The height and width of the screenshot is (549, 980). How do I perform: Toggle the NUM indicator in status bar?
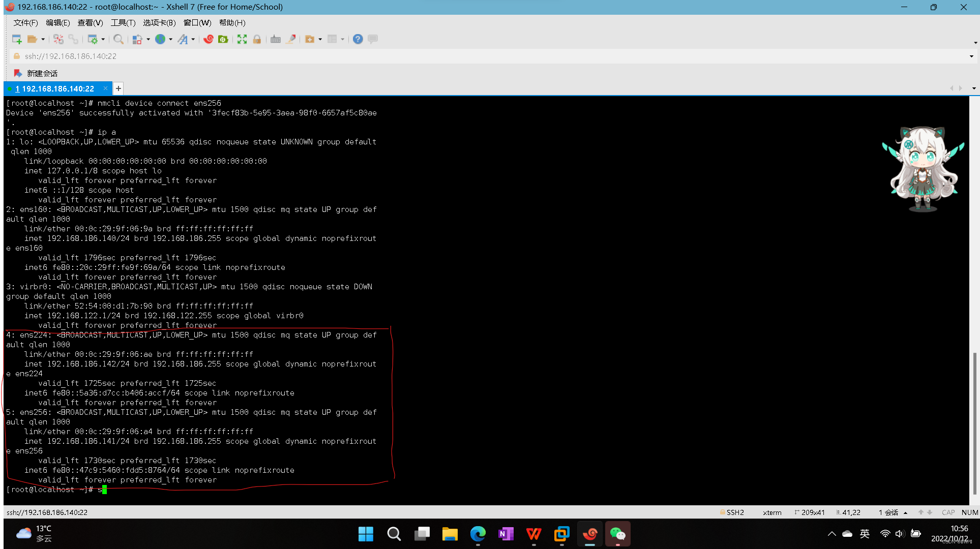(x=969, y=512)
